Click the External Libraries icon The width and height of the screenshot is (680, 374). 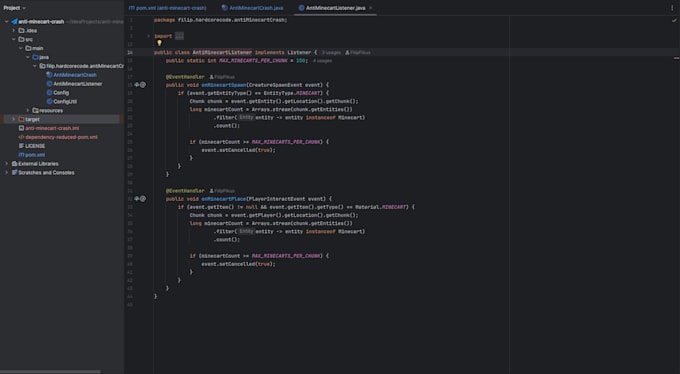pos(14,164)
